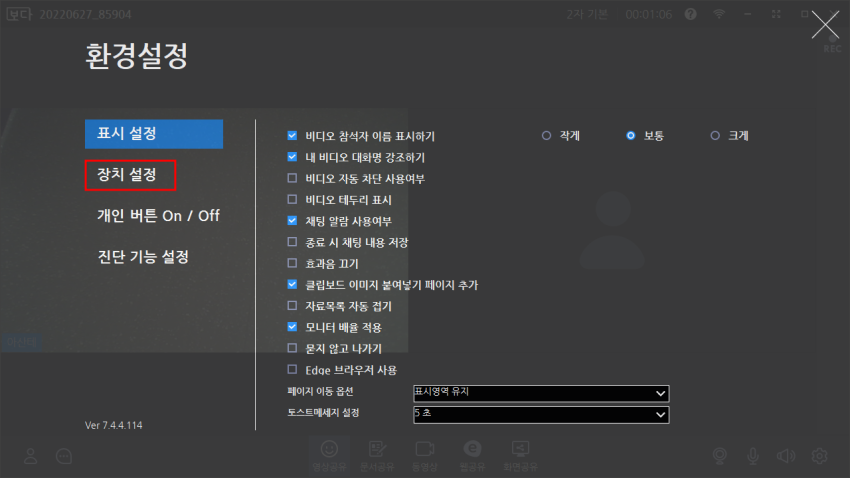Close the settings panel with the large X

825,25
